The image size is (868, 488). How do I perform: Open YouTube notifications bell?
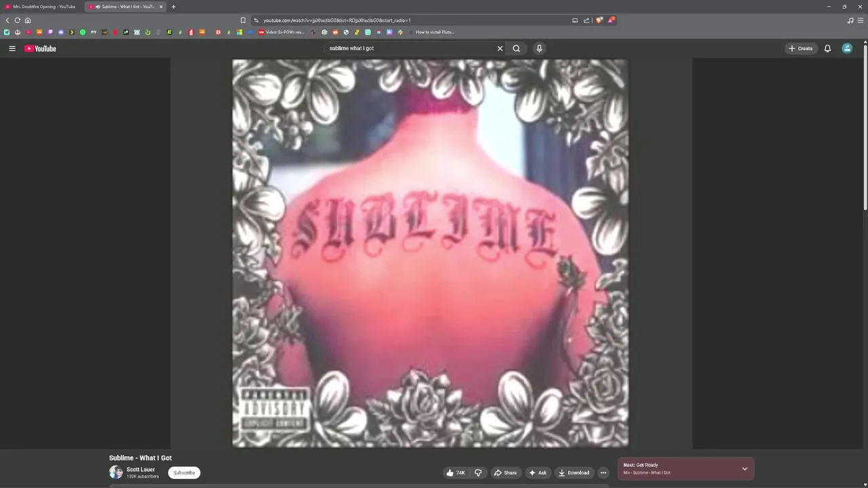pos(827,48)
